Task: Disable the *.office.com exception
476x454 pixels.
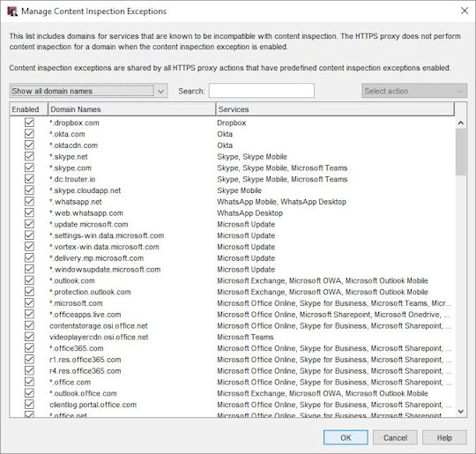Action: (29, 382)
